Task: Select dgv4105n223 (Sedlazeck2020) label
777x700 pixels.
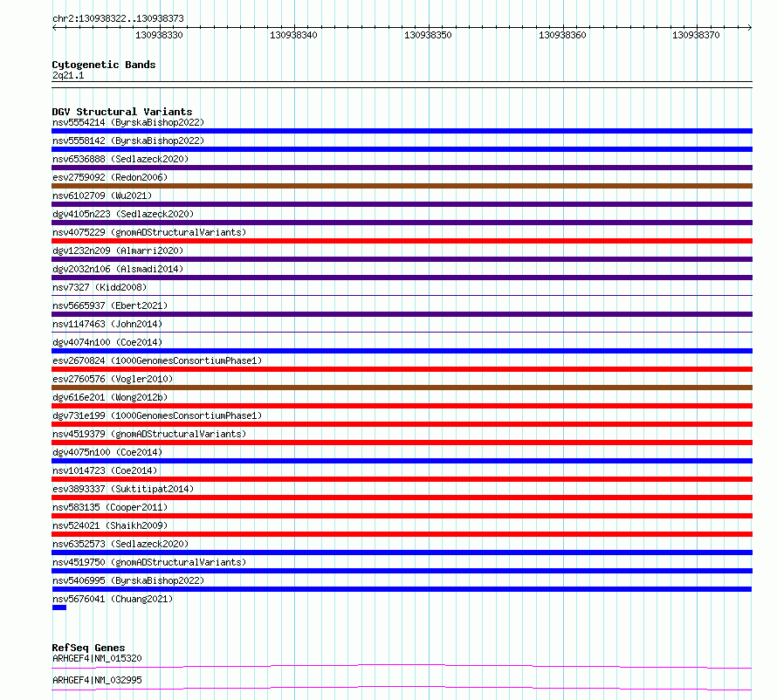Action: [123, 214]
